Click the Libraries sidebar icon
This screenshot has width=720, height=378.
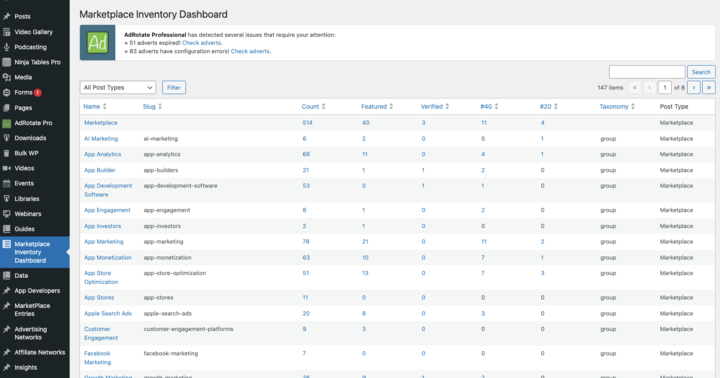coord(6,199)
